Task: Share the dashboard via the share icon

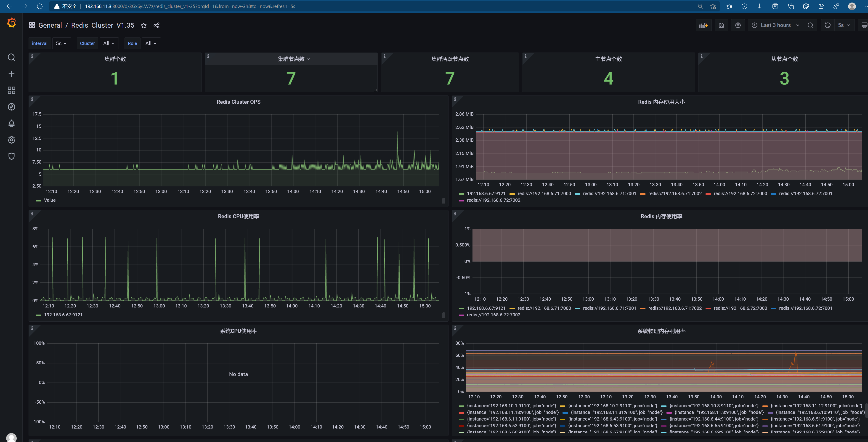Action: 156,25
